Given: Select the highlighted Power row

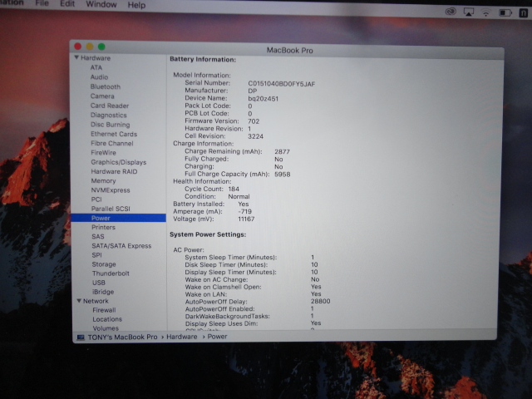Looking at the screenshot, I should [118, 218].
